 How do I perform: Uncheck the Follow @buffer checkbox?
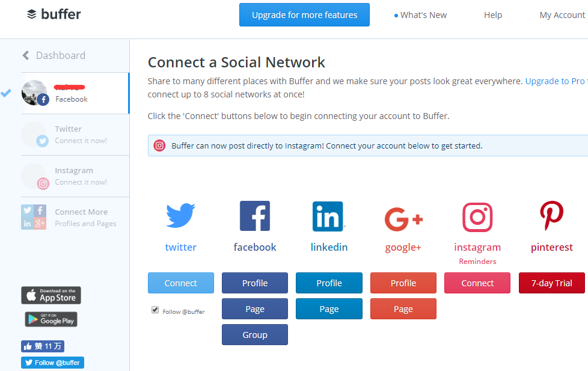tap(155, 310)
